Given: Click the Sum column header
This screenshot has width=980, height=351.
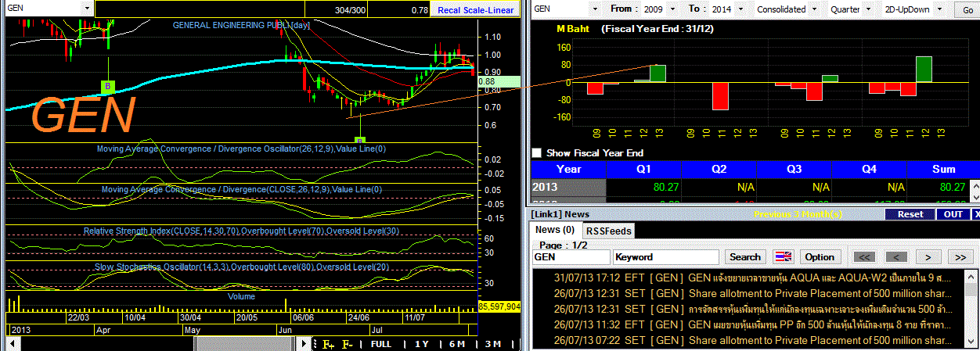Looking at the screenshot, I should point(944,169).
